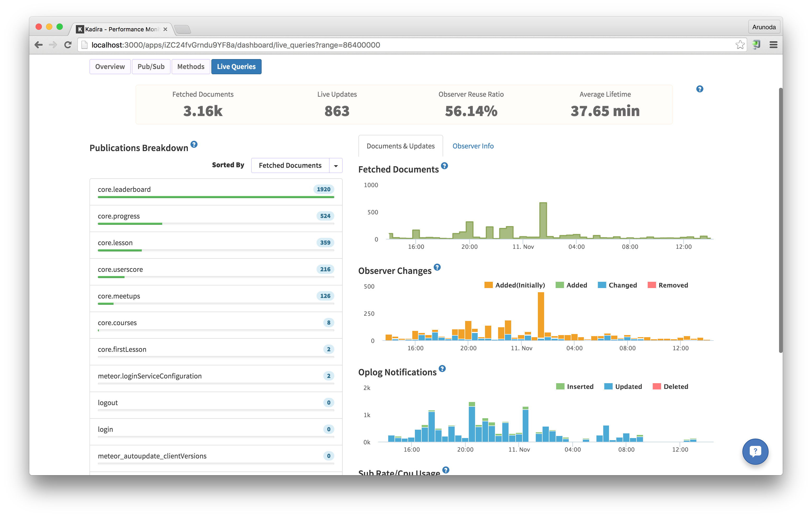Click the Overview button
Viewport: 812px width, 517px height.
click(110, 66)
